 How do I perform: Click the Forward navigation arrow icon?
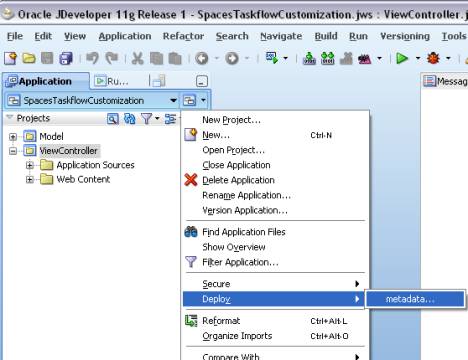tap(232, 59)
